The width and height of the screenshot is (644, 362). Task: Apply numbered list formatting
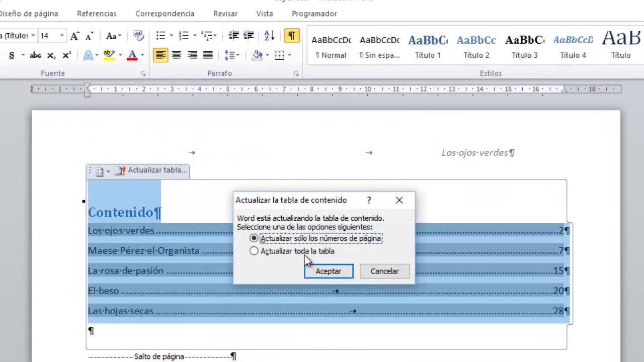183,36
